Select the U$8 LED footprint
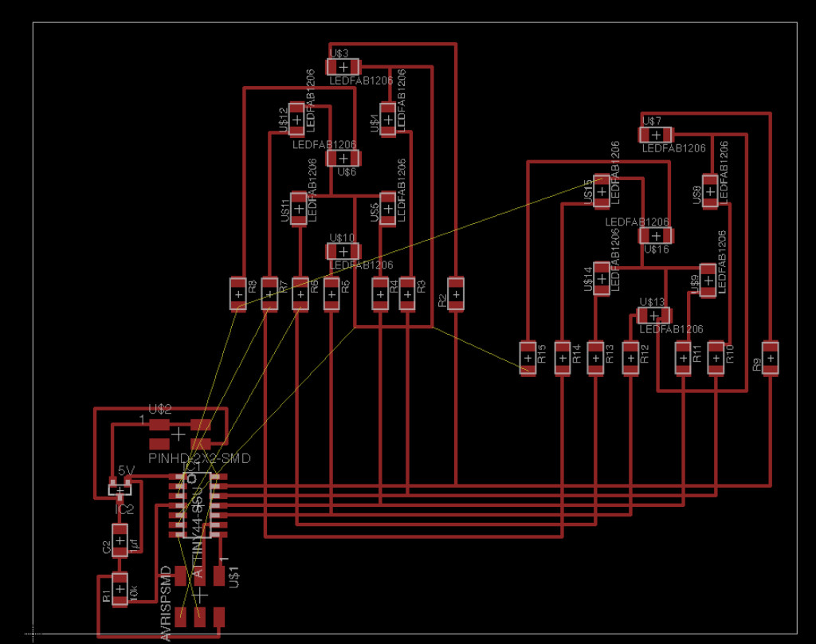Viewport: 816px width, 644px height. click(710, 191)
